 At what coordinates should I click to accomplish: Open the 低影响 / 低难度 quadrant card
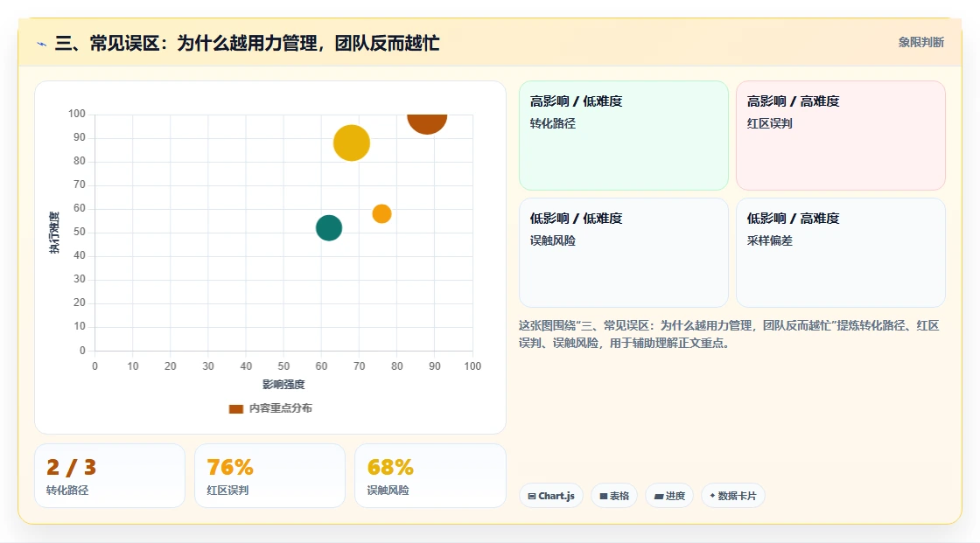[624, 253]
